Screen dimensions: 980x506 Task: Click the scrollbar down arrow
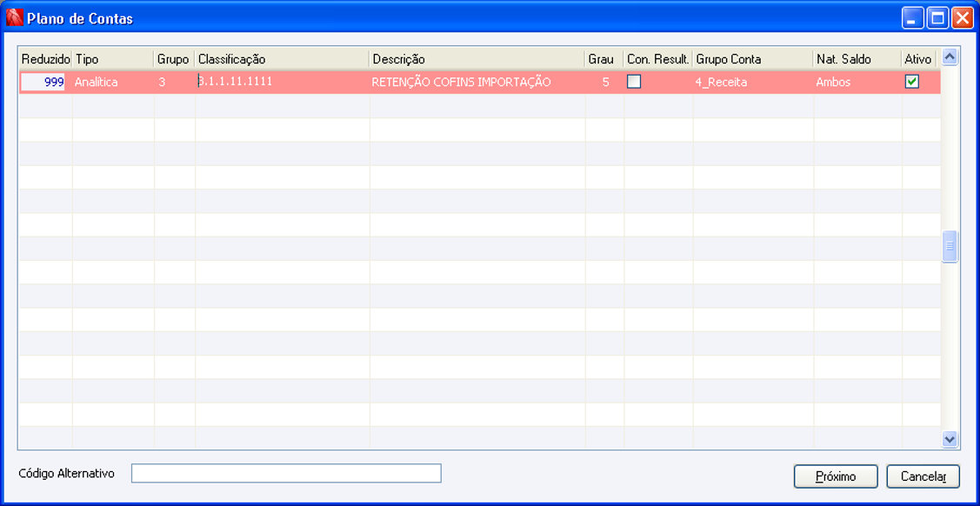tap(950, 440)
